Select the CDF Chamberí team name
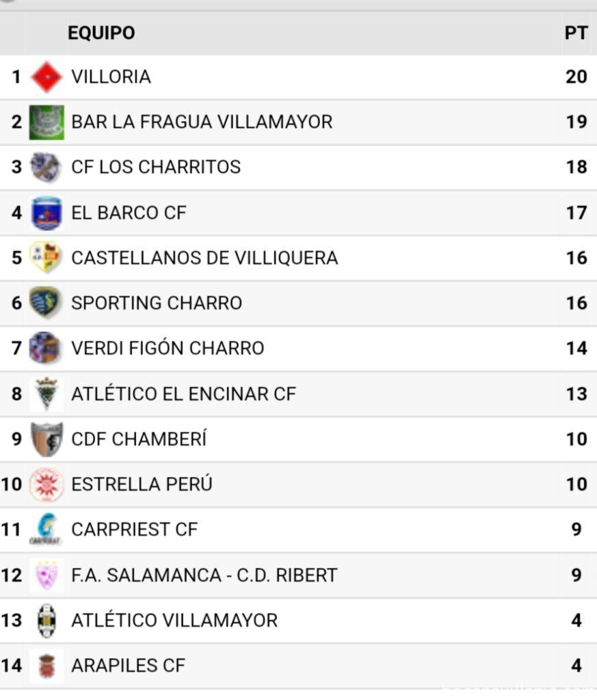 139,439
